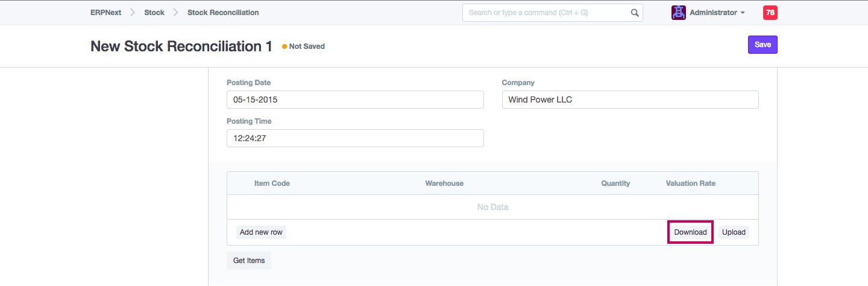
Task: Open Stock Reconciliation breadcrumb link
Action: click(223, 13)
